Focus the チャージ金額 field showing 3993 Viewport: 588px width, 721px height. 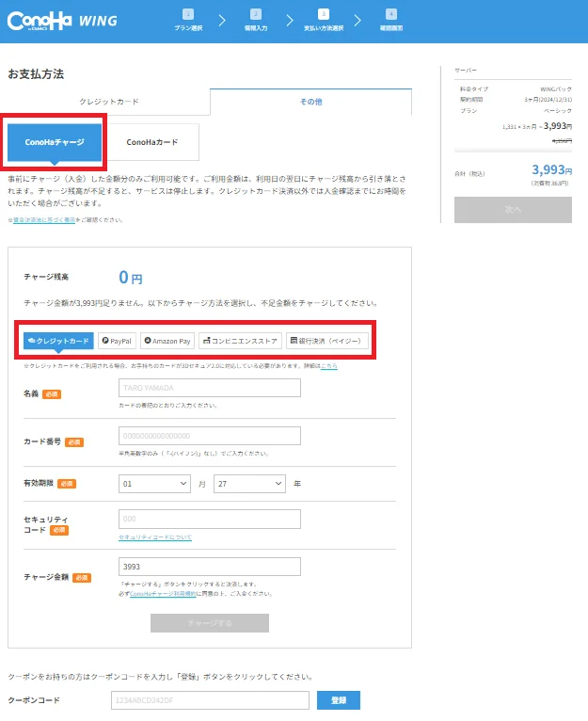click(210, 567)
